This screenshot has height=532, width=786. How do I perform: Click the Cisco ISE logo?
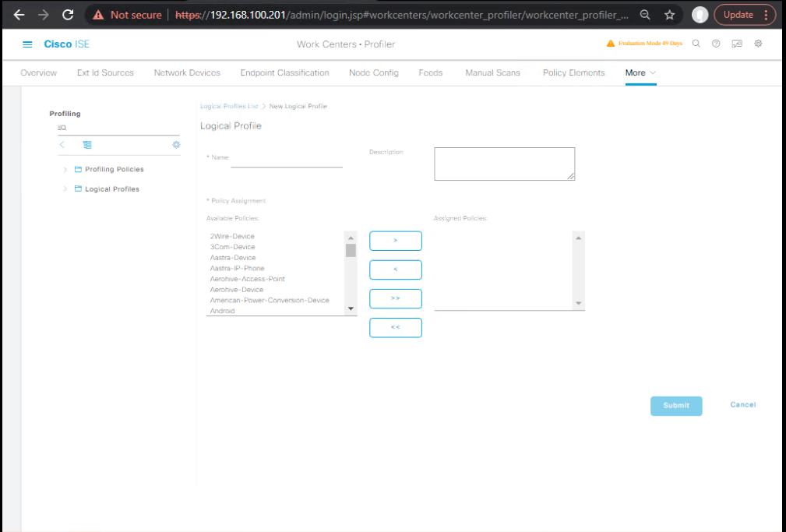(67, 44)
